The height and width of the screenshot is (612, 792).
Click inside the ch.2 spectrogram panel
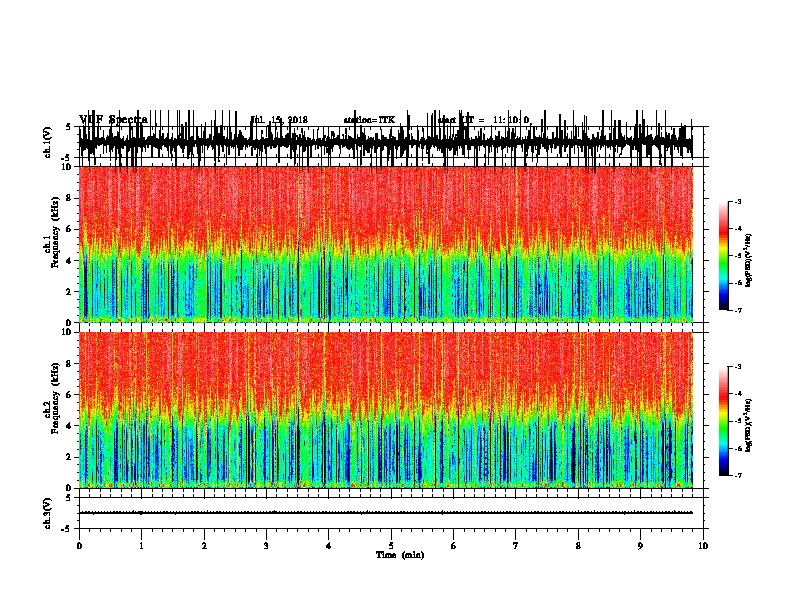pyautogui.click(x=385, y=410)
